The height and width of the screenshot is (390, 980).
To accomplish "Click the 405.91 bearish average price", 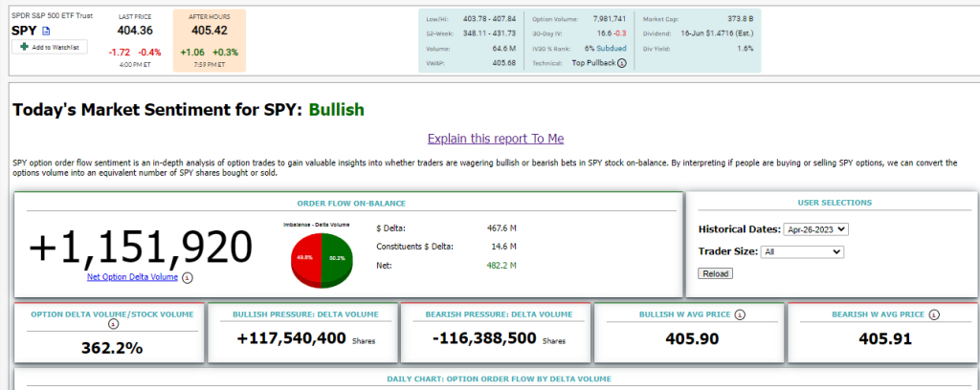I will (883, 338).
